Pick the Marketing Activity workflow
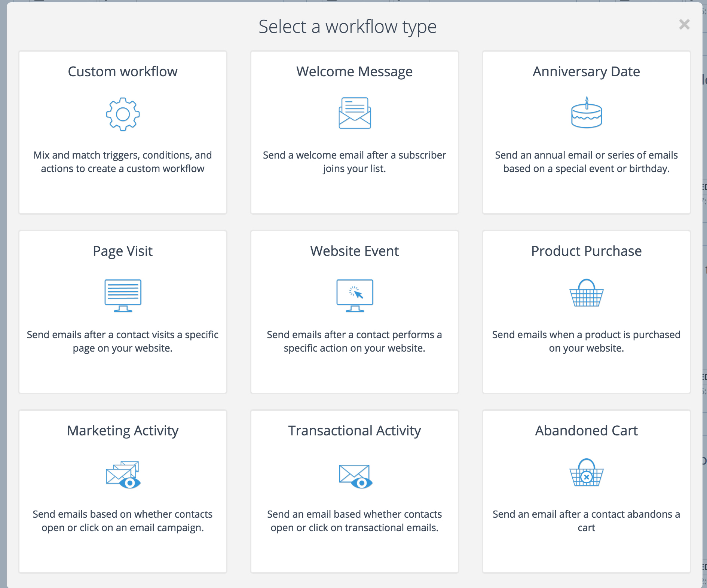 [122, 491]
